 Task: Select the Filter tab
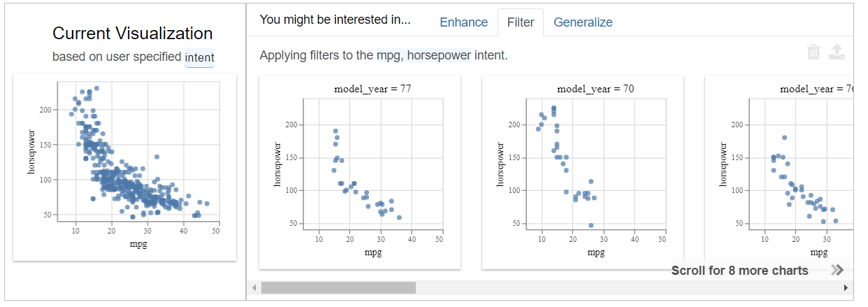[521, 22]
